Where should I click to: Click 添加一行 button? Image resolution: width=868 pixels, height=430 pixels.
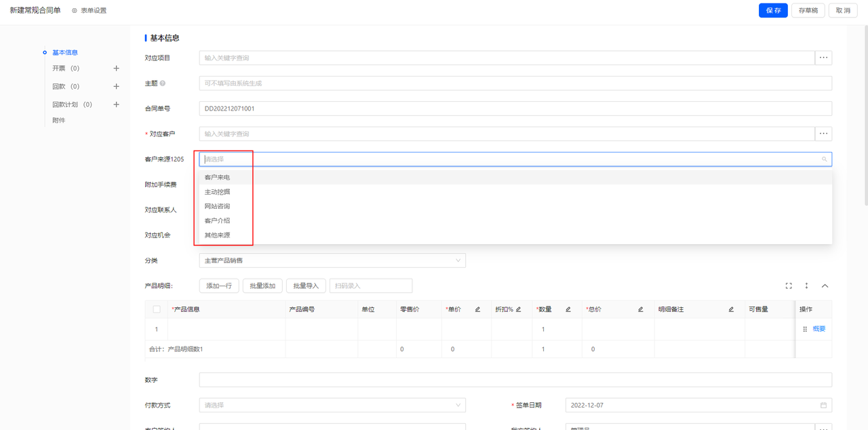point(219,286)
